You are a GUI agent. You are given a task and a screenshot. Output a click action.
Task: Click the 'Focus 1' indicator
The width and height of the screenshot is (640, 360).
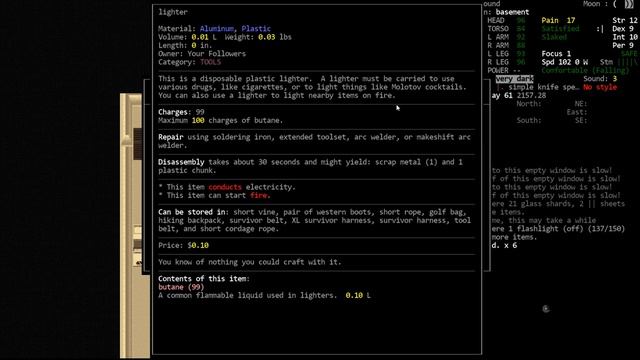556,54
